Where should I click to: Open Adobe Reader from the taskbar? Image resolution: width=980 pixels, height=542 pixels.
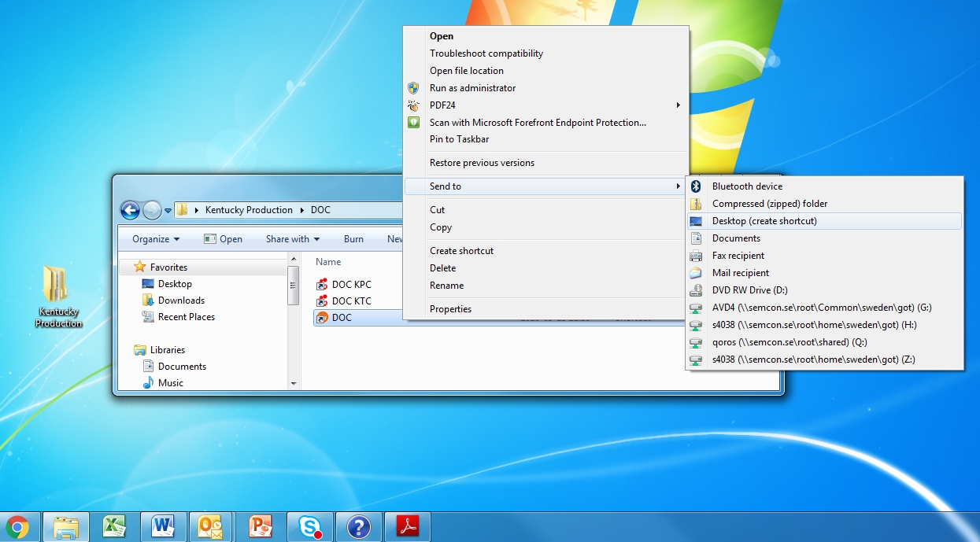tap(408, 526)
